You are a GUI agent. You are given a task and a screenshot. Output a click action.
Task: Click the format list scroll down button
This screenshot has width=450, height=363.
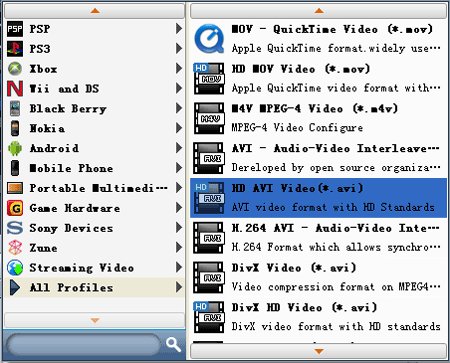point(318,351)
